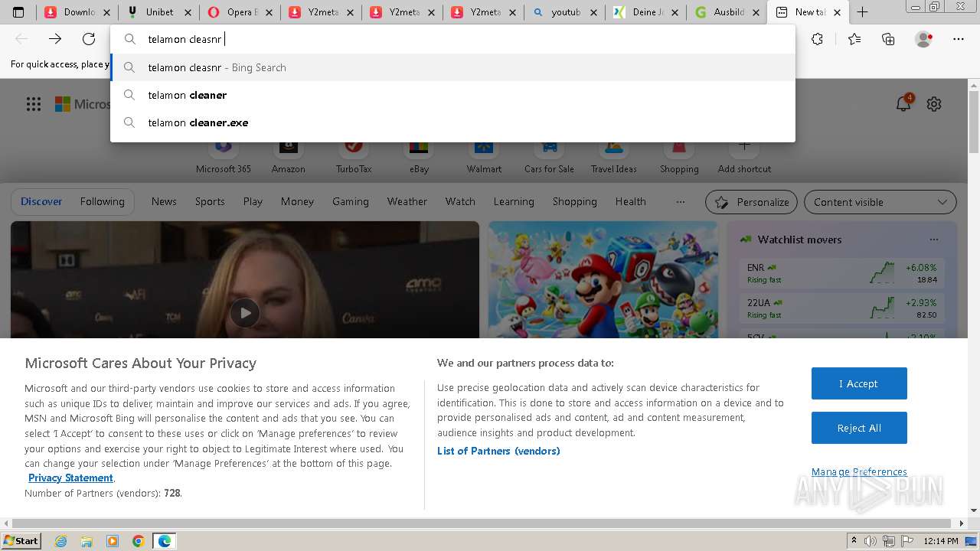The height and width of the screenshot is (551, 980).
Task: Show hidden system tray icons
Action: click(x=854, y=541)
